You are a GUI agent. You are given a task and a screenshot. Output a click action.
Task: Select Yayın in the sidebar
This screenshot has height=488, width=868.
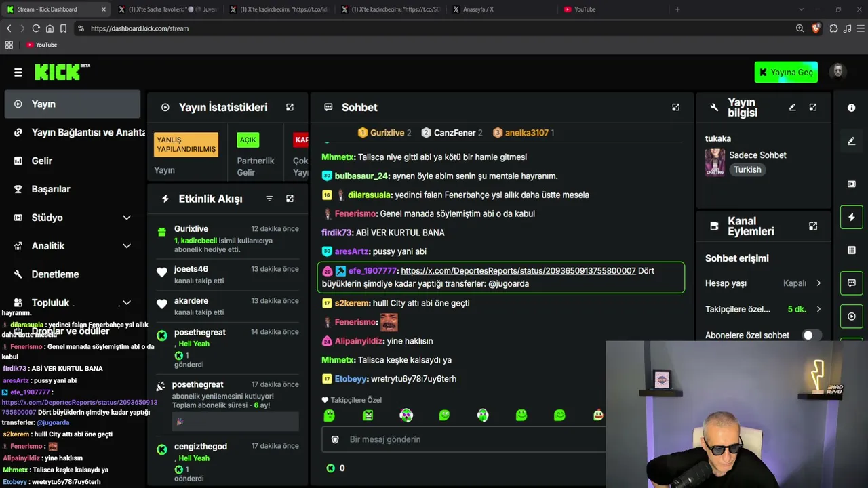pyautogui.click(x=72, y=104)
